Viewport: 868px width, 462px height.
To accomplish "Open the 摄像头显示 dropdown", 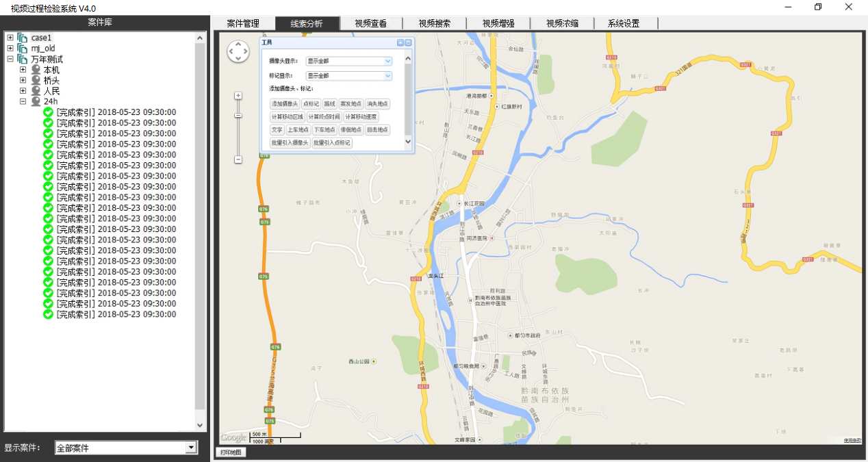I will coord(387,61).
